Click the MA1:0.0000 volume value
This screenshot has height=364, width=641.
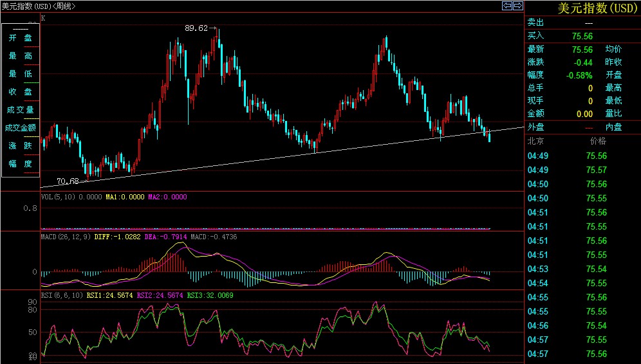click(125, 197)
